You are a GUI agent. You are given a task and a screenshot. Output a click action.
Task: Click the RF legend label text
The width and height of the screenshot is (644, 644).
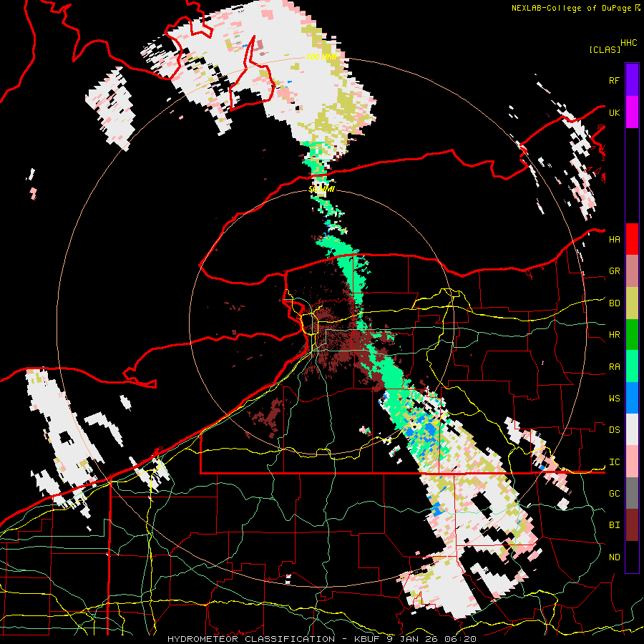coord(614,80)
